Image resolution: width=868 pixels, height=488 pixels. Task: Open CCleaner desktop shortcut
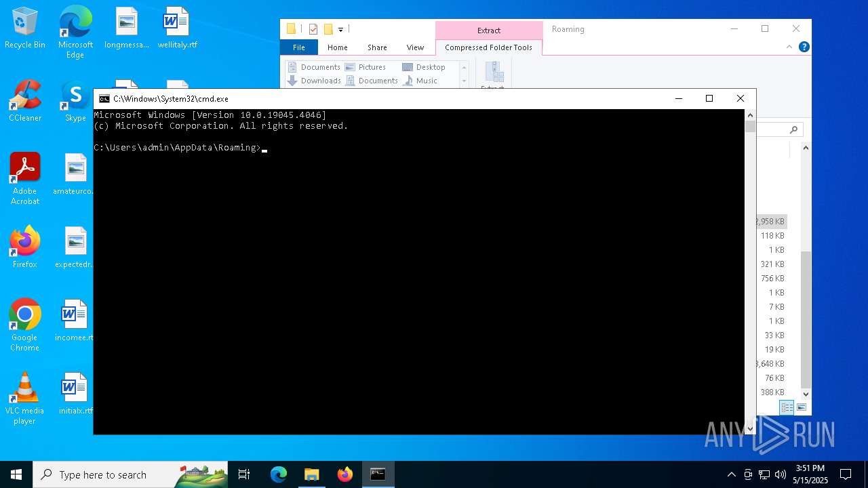25,102
